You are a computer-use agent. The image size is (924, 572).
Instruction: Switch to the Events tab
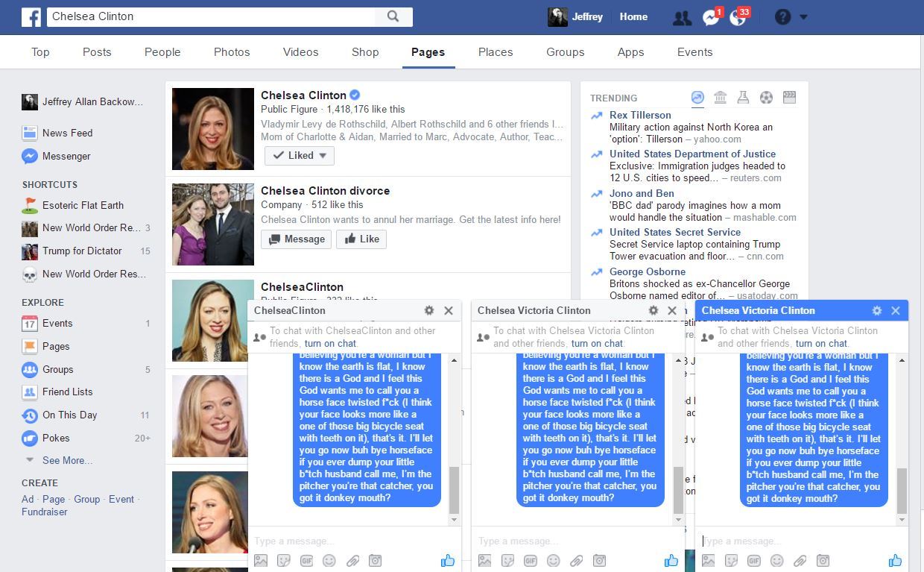pyautogui.click(x=695, y=52)
